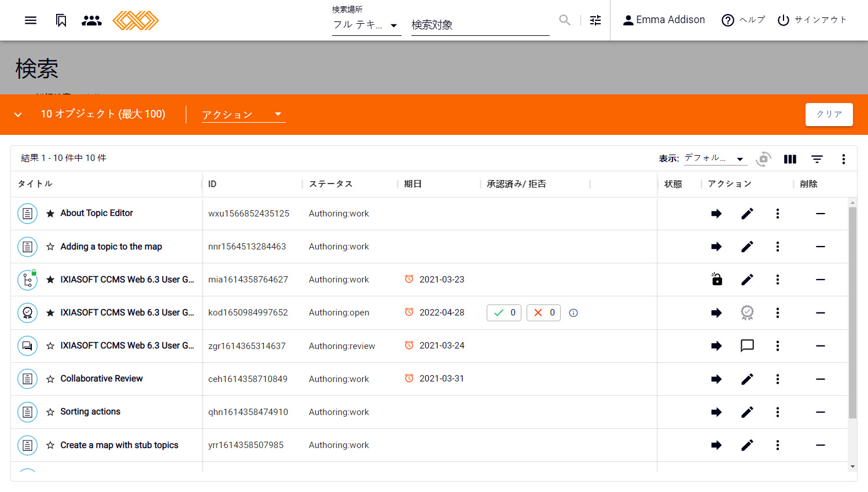Toggle favorite star for Sorting actions
The image size is (868, 492).
click(x=50, y=412)
